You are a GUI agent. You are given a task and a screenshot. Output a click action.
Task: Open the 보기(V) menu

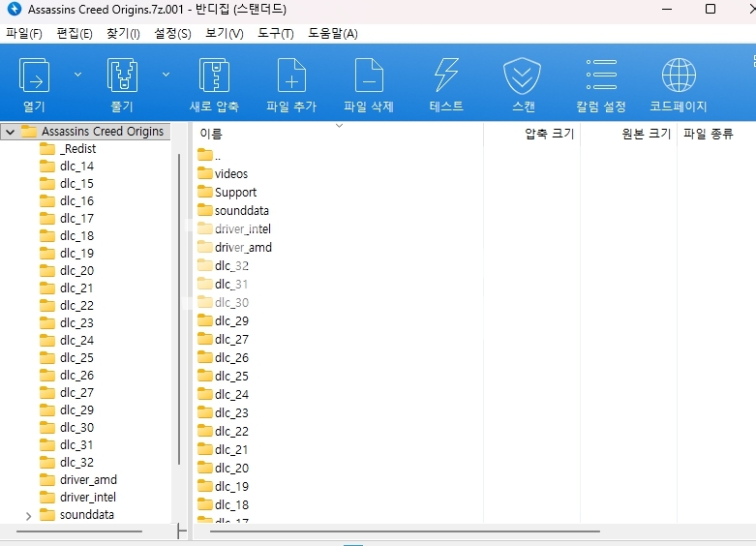pyautogui.click(x=225, y=34)
